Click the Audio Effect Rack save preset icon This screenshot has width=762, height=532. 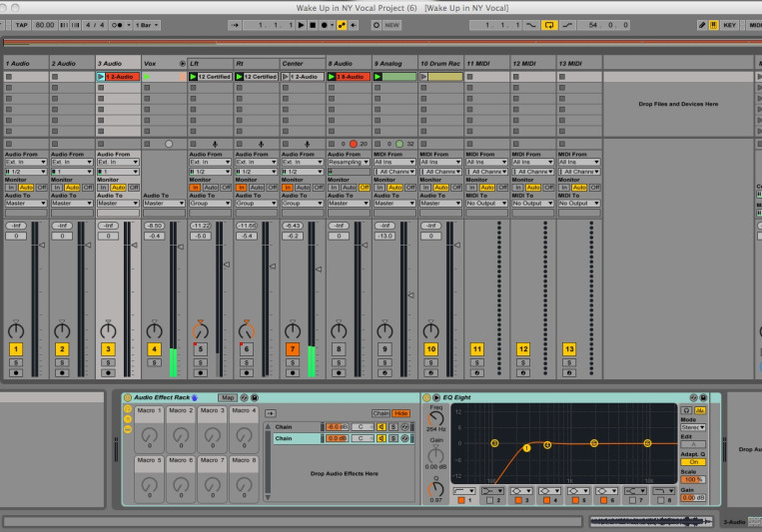point(254,397)
